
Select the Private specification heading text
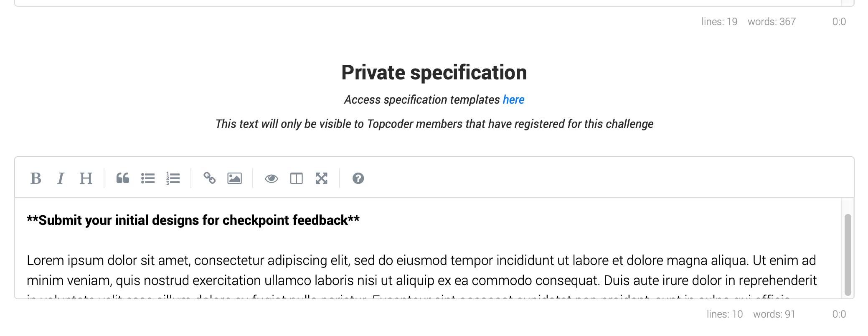pos(434,72)
